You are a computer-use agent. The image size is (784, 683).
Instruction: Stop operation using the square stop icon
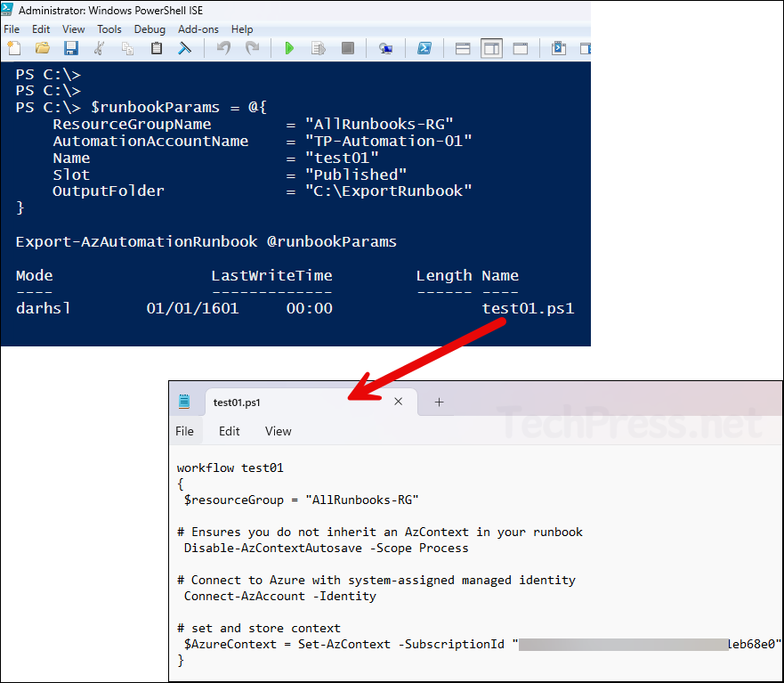pos(347,48)
